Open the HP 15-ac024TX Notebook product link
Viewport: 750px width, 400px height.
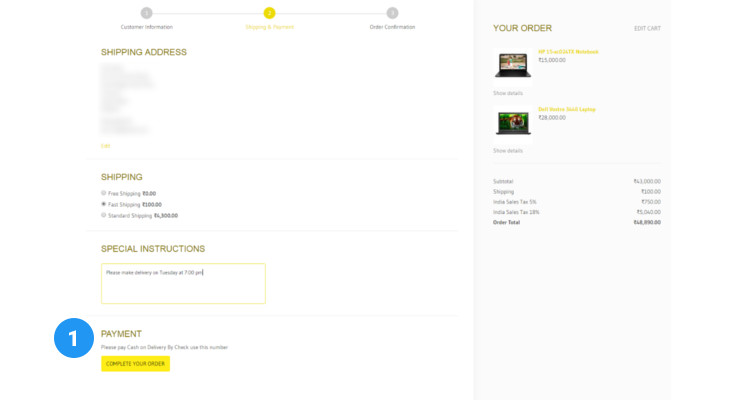[x=568, y=52]
